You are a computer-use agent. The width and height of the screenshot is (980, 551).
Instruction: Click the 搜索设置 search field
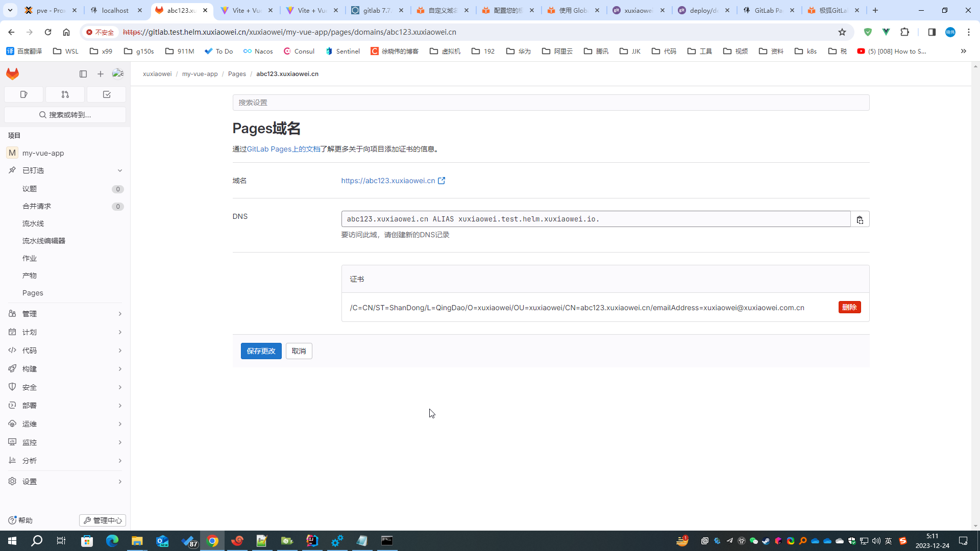click(551, 103)
